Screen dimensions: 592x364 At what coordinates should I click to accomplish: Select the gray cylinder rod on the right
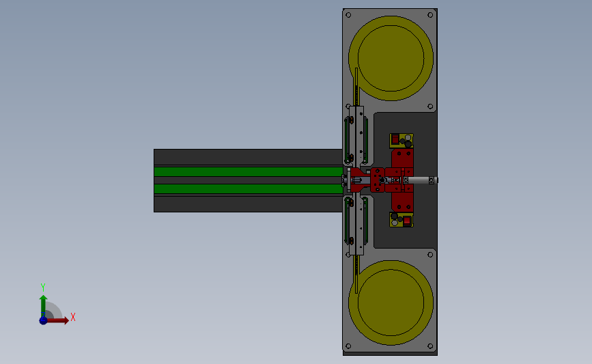pos(422,180)
